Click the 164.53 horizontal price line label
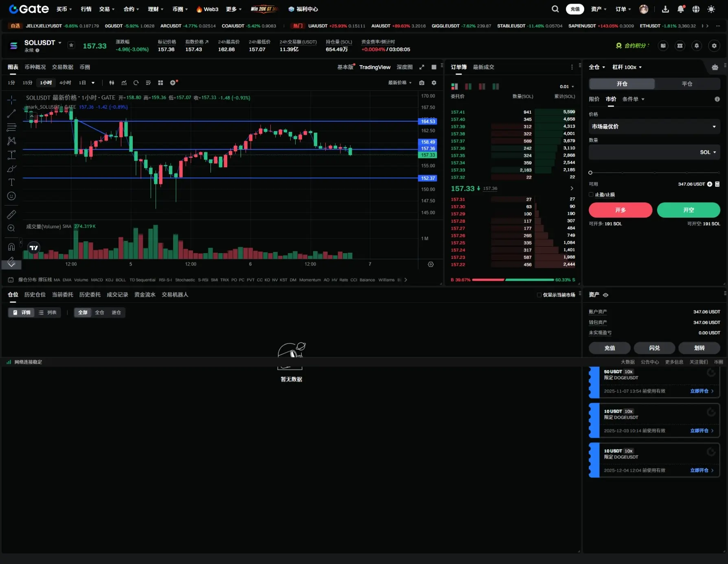This screenshot has width=728, height=564. coord(428,121)
